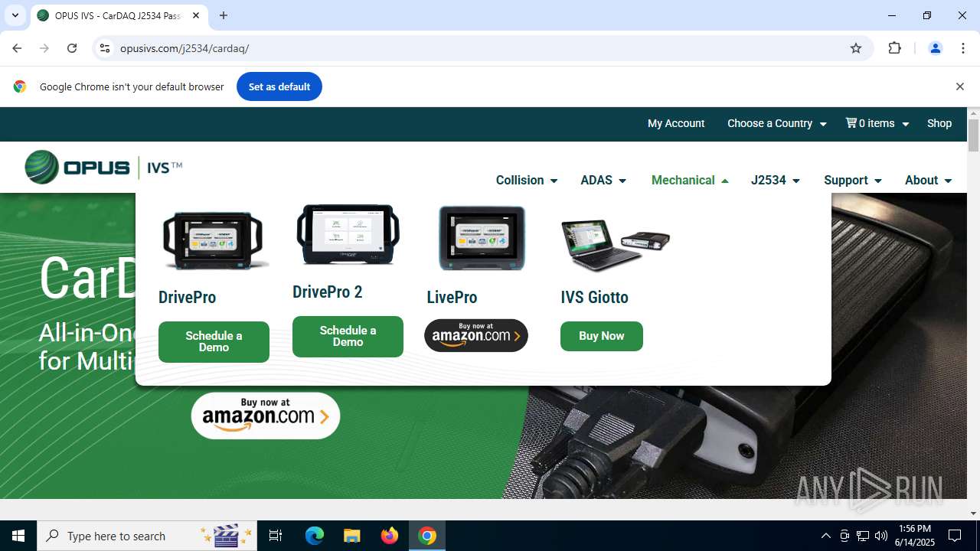Select the LivePro product image
980x551 pixels.
[x=482, y=238]
